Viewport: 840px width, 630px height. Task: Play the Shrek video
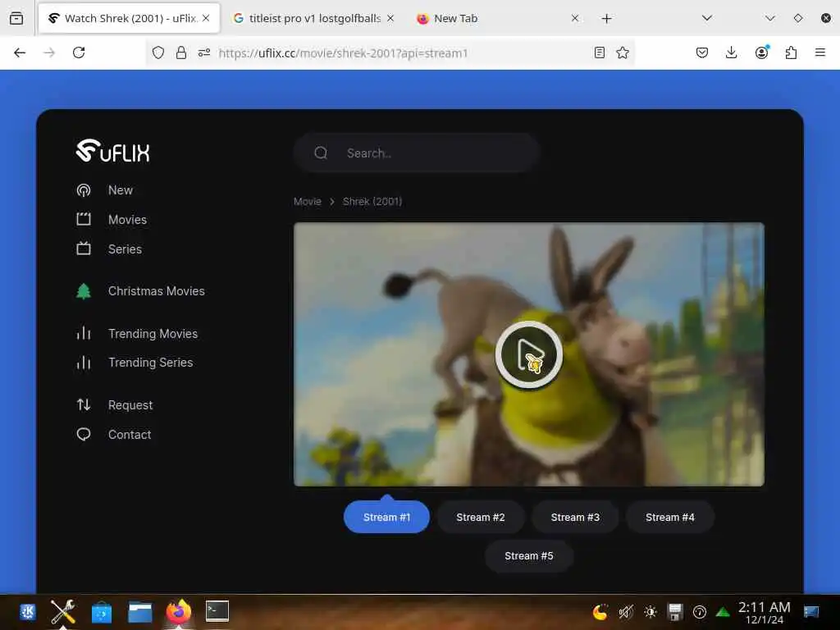pos(529,354)
